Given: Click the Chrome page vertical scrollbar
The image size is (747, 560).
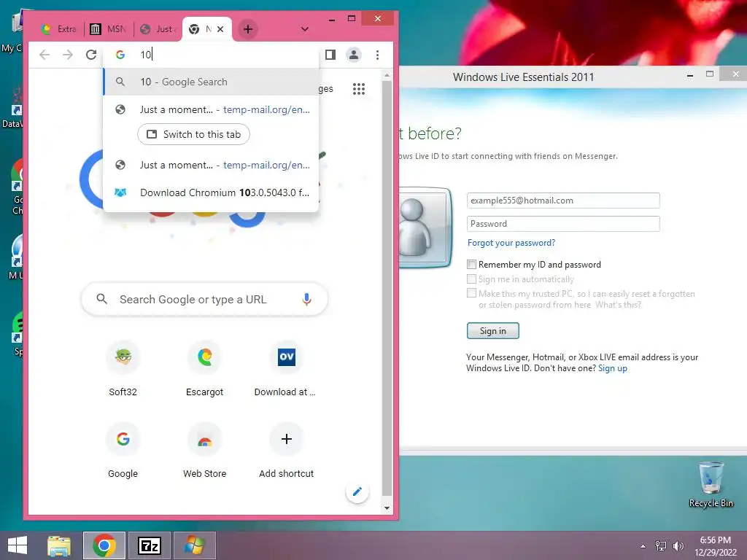Looking at the screenshot, I should point(387,289).
